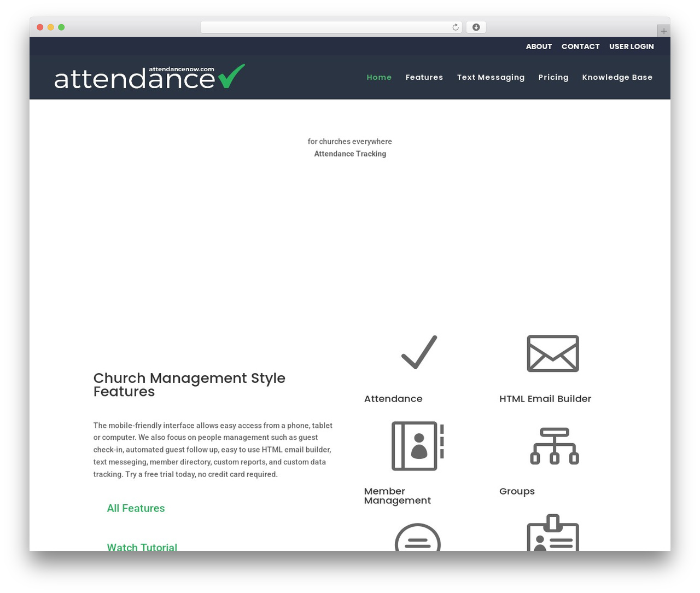Viewport: 700px width, 593px height.
Task: Click the HTML Email Builder title
Action: tap(545, 399)
